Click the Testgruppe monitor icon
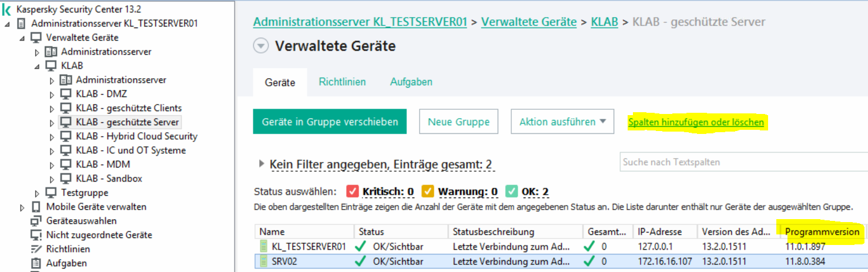 tap(51, 193)
